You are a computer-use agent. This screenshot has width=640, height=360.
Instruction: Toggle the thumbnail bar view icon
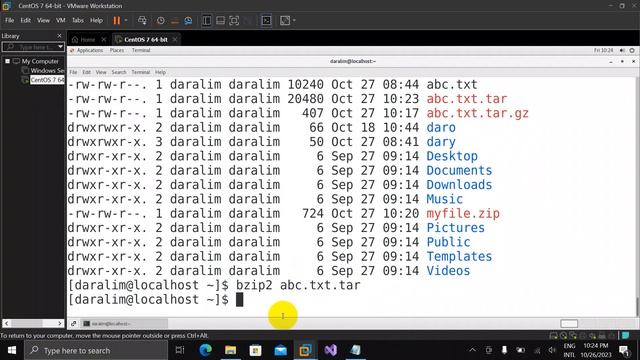click(x=220, y=20)
